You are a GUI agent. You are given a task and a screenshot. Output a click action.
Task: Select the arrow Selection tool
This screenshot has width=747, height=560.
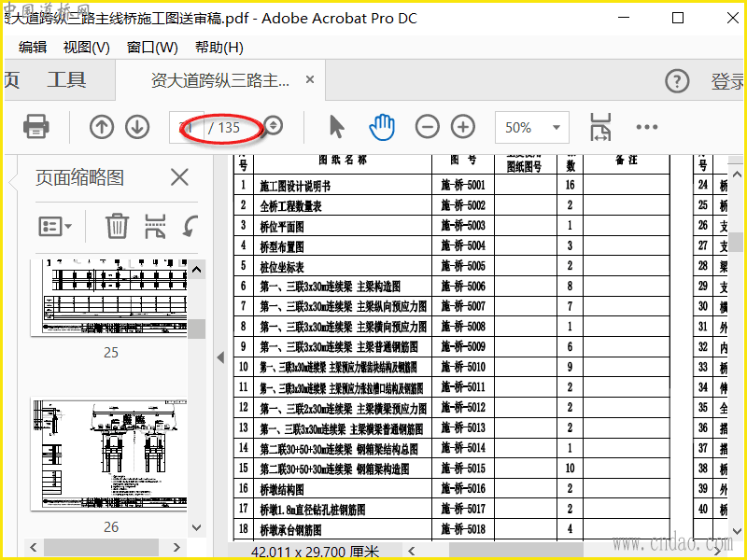pos(337,127)
